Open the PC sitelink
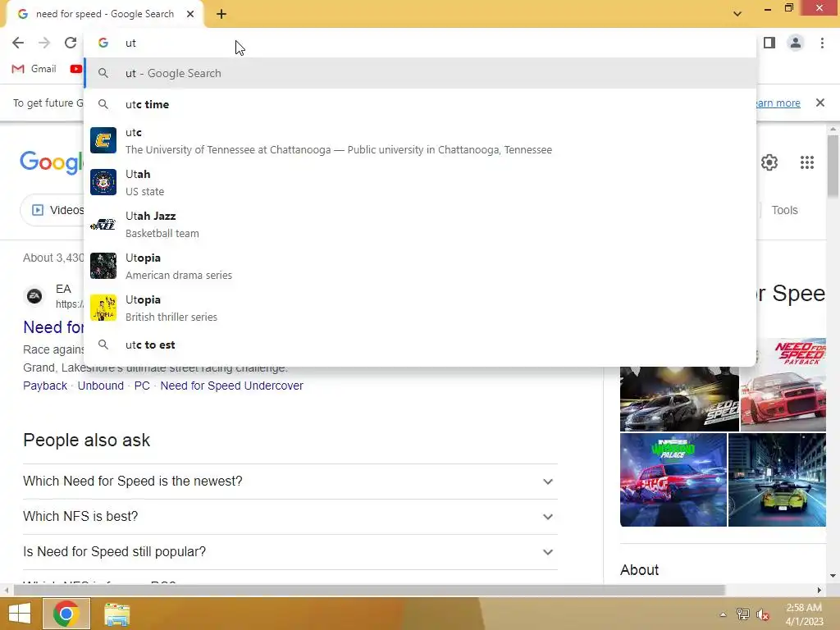The height and width of the screenshot is (630, 840). [x=142, y=386]
